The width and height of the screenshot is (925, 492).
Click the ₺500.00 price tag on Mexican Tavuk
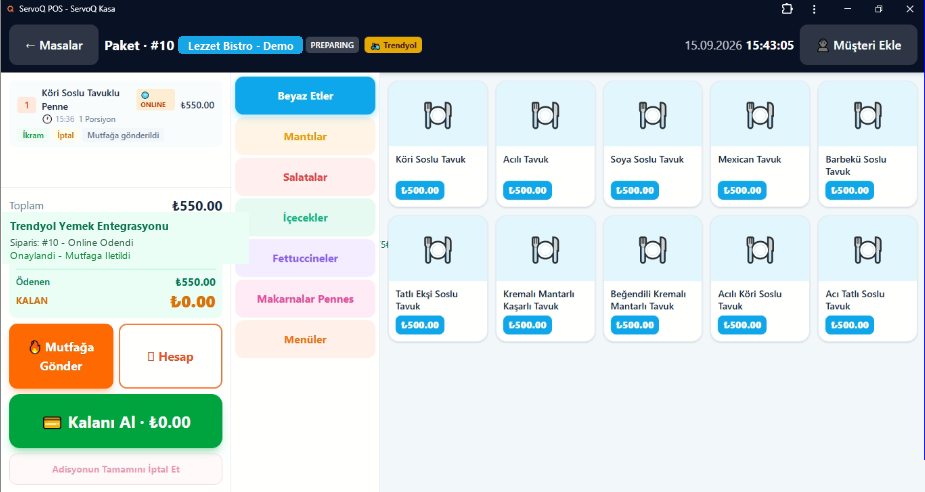(742, 191)
